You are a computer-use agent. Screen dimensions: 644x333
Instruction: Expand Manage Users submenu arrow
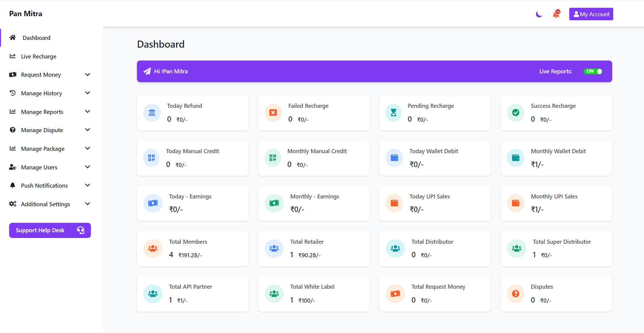pyautogui.click(x=88, y=167)
